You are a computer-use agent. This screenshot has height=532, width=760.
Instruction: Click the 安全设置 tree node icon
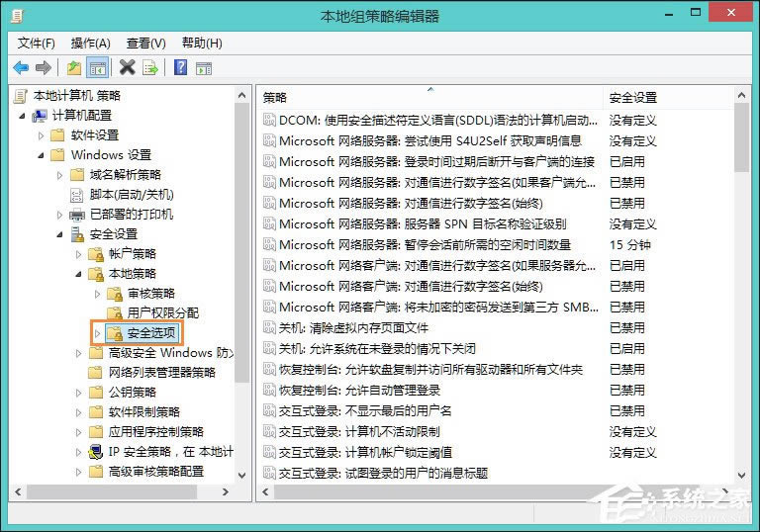click(77, 234)
